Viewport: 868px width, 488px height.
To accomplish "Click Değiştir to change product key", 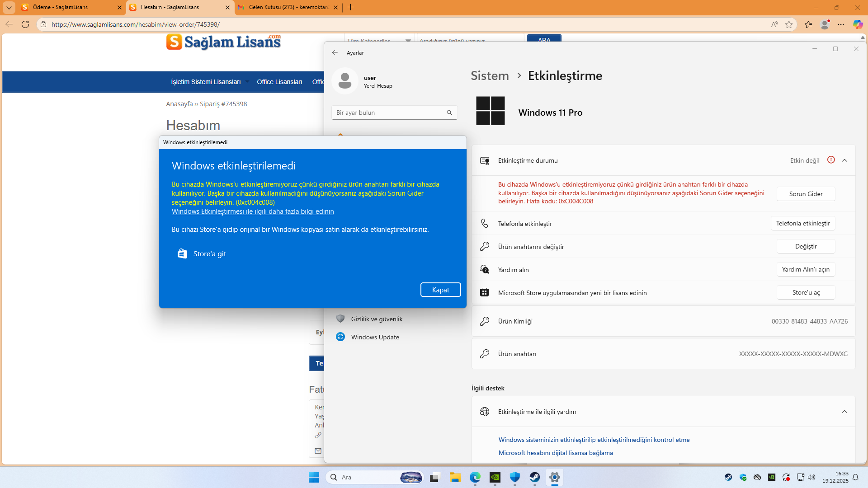I will [806, 246].
